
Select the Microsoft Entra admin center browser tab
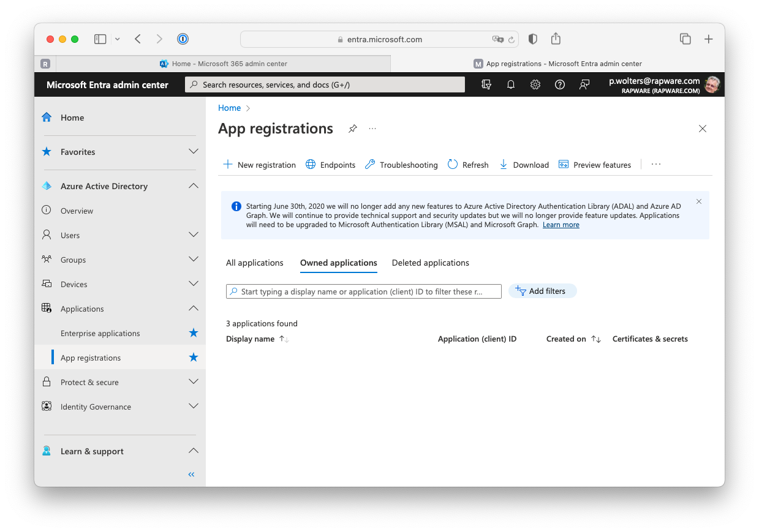557,64
